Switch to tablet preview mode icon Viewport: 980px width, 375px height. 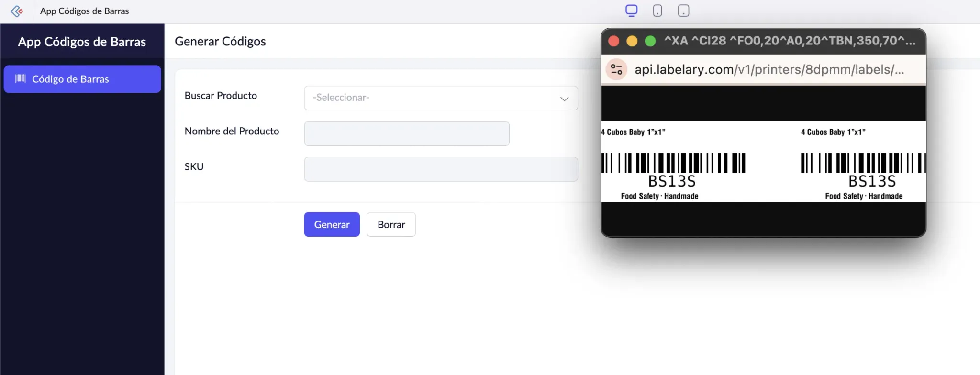pos(683,11)
